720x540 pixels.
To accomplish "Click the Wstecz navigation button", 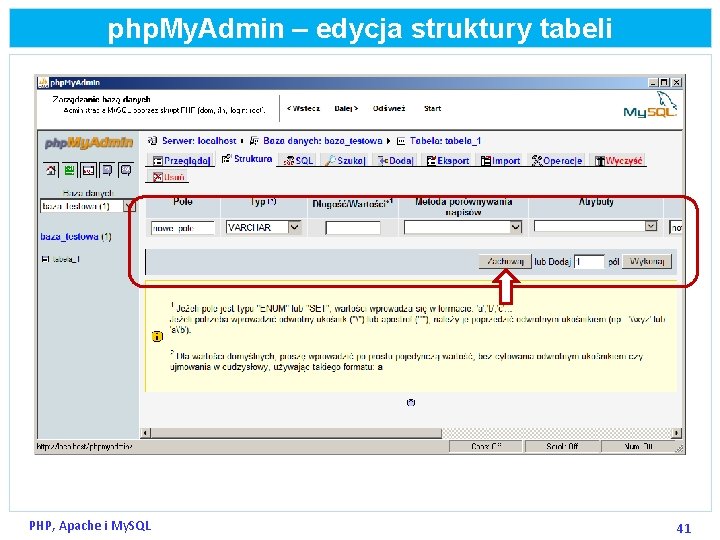I will 303,108.
